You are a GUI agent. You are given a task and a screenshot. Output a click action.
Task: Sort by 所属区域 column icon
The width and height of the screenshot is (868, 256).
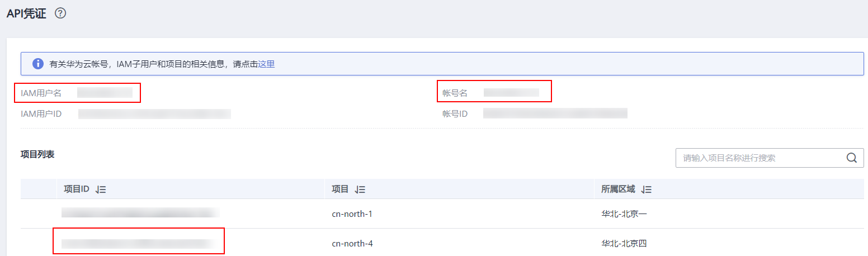pyautogui.click(x=647, y=189)
